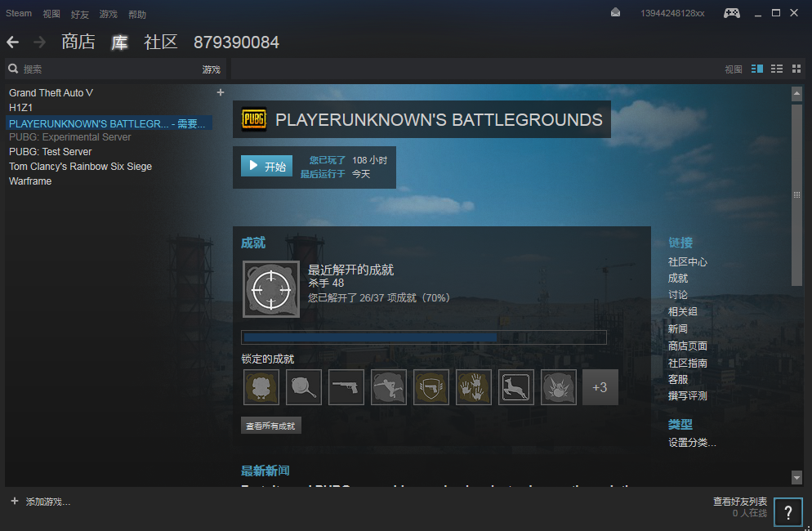Show the +3 more locked achievements
Image resolution: width=812 pixels, height=531 pixels.
[600, 387]
